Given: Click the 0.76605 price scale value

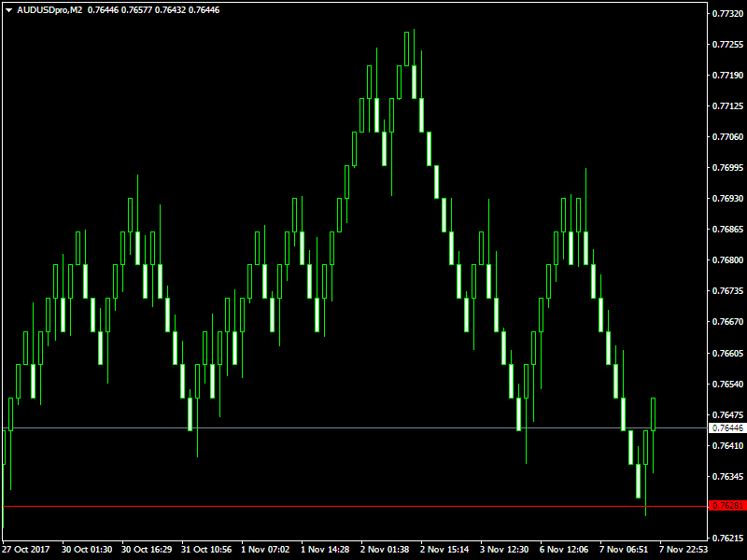Looking at the screenshot, I should pos(727,354).
